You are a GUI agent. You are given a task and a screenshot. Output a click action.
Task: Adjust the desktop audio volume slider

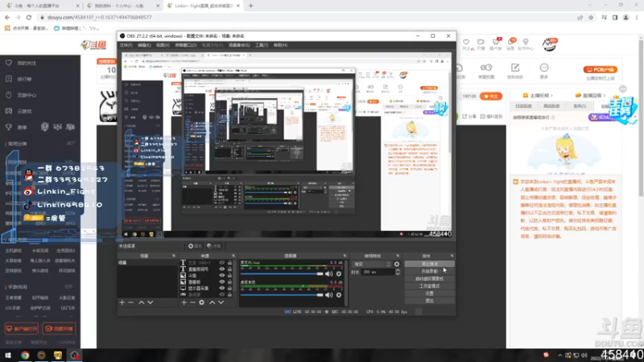pos(282,294)
